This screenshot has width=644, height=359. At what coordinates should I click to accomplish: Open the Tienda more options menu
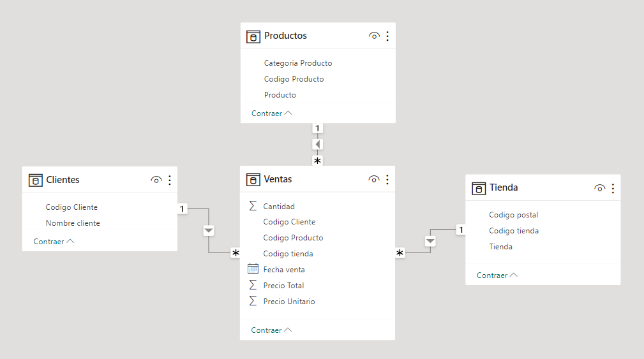click(613, 188)
